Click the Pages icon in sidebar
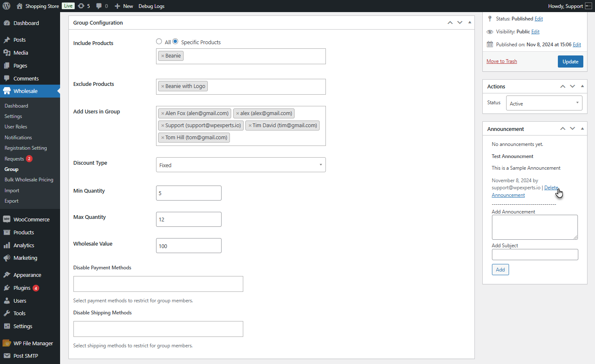 (7, 66)
